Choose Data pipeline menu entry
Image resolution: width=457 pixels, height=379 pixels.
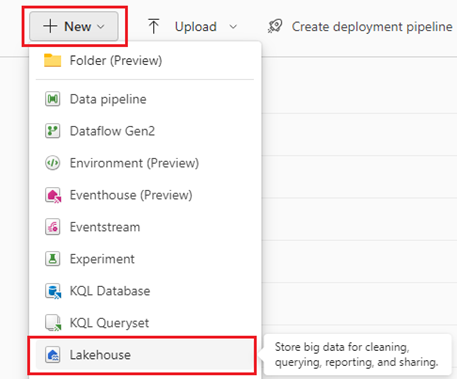pos(145,99)
